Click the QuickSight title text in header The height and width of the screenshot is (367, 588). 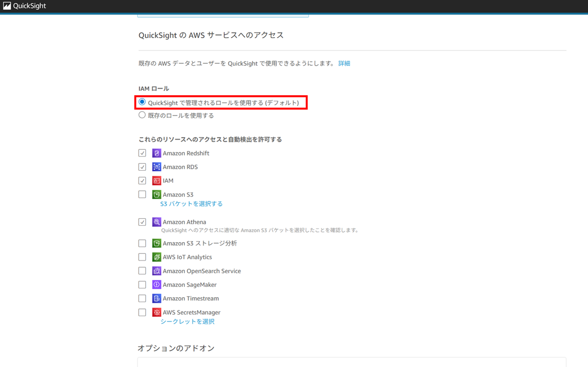[x=30, y=6]
